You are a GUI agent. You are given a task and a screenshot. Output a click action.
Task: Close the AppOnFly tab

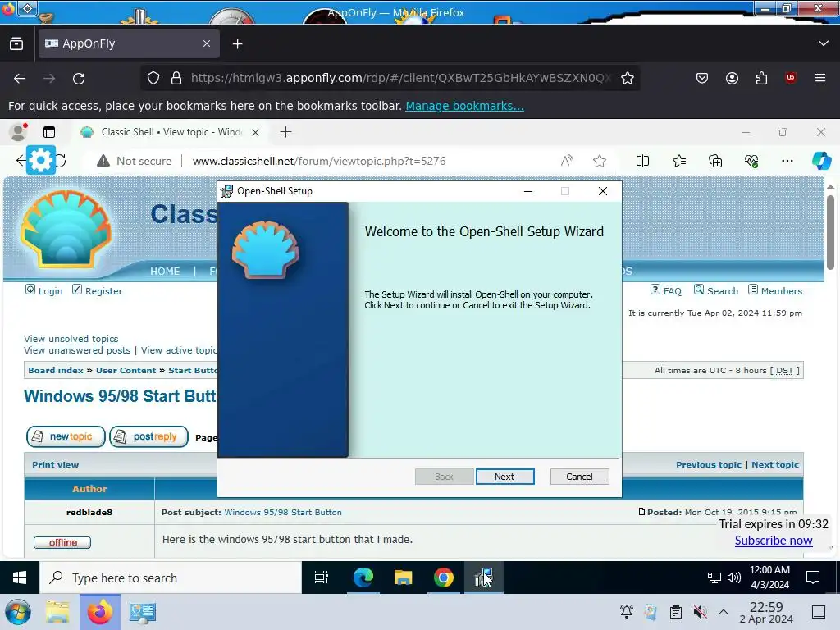coord(207,43)
